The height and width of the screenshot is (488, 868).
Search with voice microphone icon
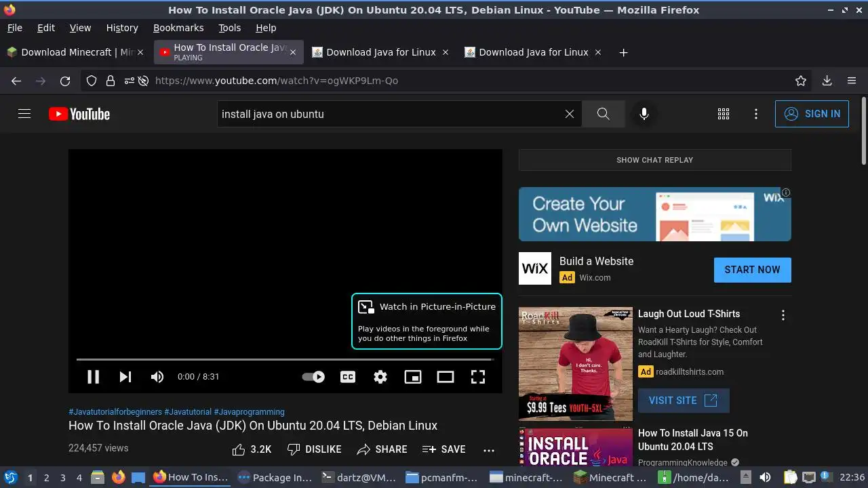click(644, 114)
